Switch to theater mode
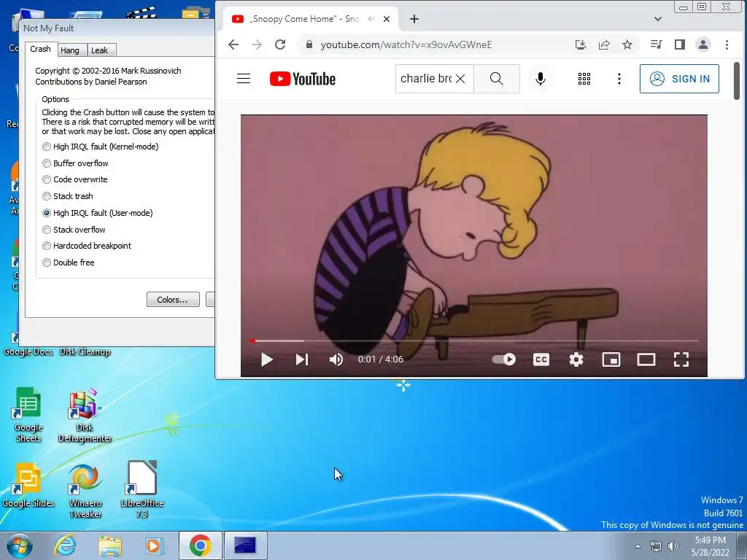747x560 pixels. click(646, 359)
